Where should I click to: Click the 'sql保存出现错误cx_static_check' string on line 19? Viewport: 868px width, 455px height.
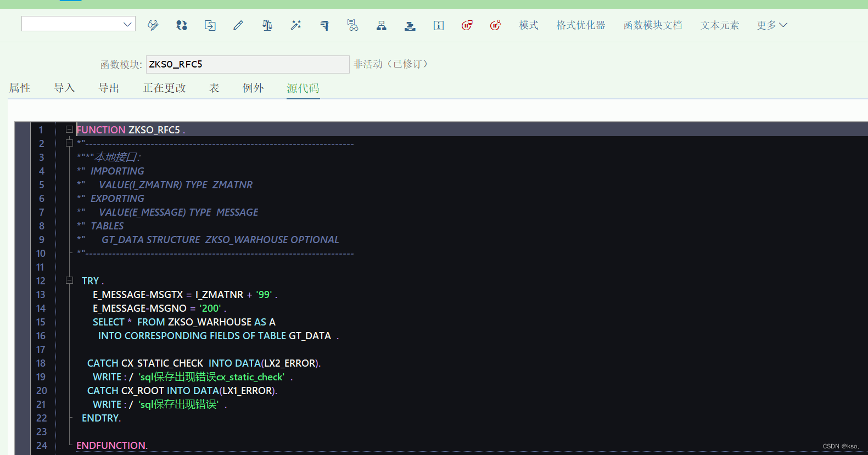tap(211, 377)
